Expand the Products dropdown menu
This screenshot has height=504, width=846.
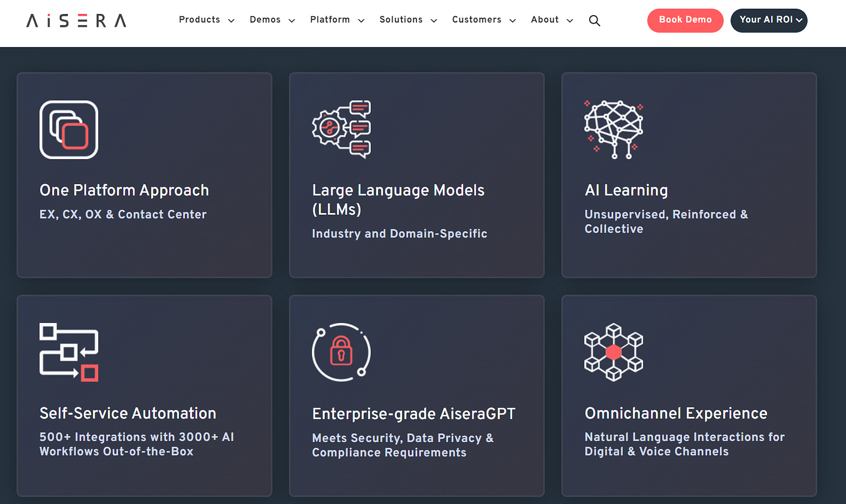pos(206,20)
